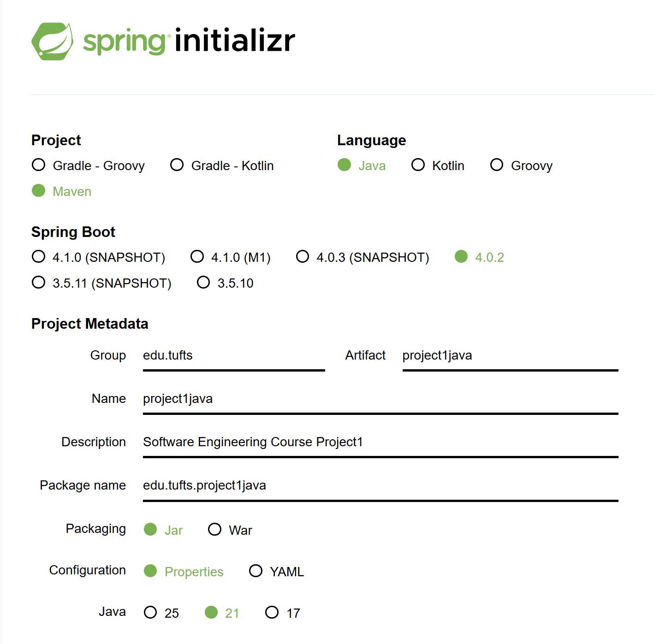Focus the Artifact text field

point(510,355)
